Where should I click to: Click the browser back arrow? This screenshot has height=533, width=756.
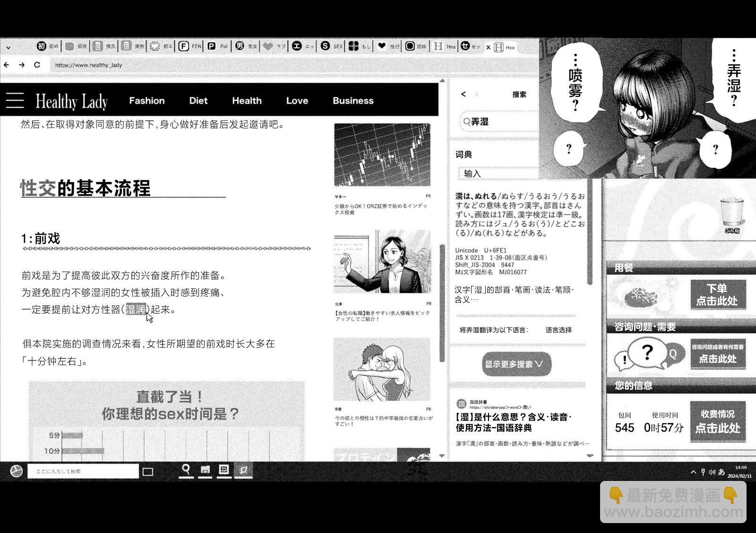click(x=7, y=65)
